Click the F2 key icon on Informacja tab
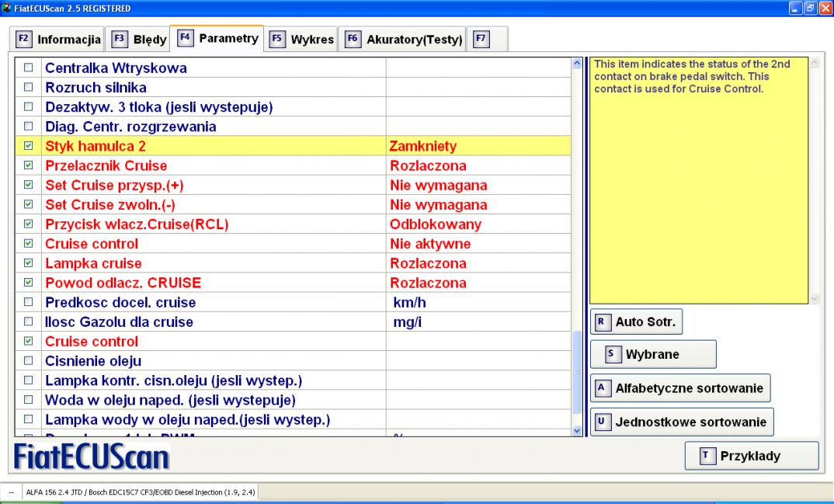 (23, 38)
